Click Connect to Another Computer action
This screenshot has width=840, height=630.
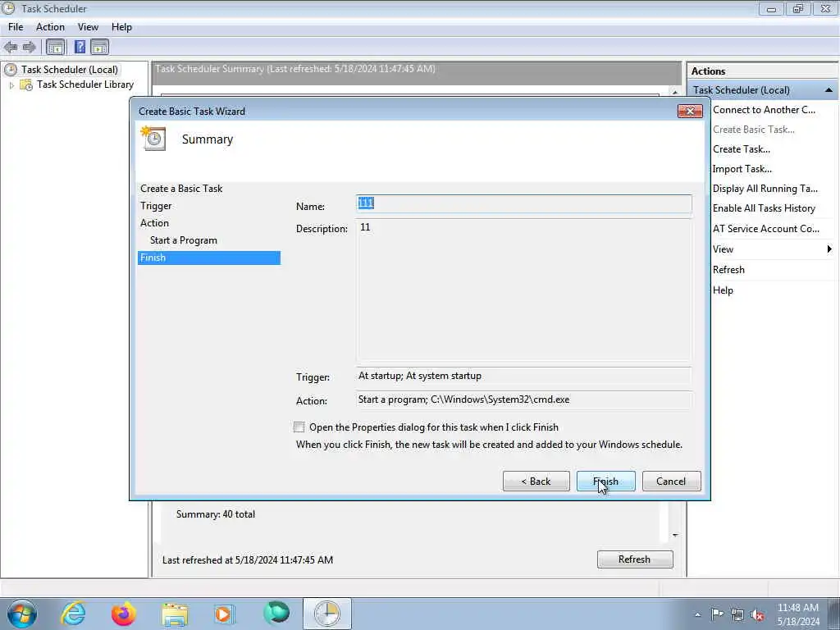[x=764, y=110]
